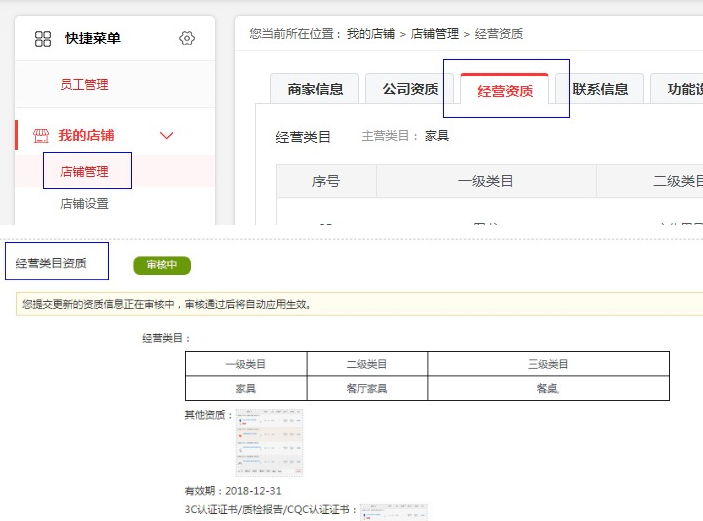
Task: Click the green 审核中 status badge
Action: click(162, 265)
